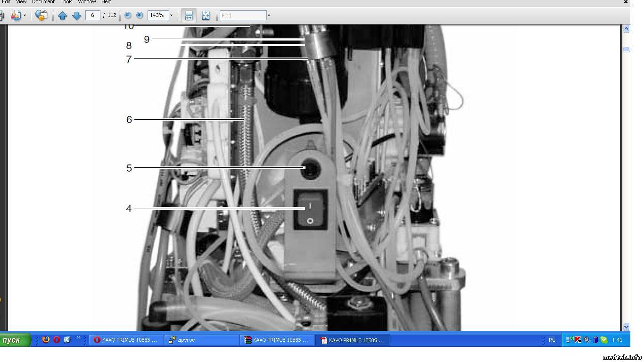Click the RL language indicator in the tray
644x362 pixels.
pos(552,340)
